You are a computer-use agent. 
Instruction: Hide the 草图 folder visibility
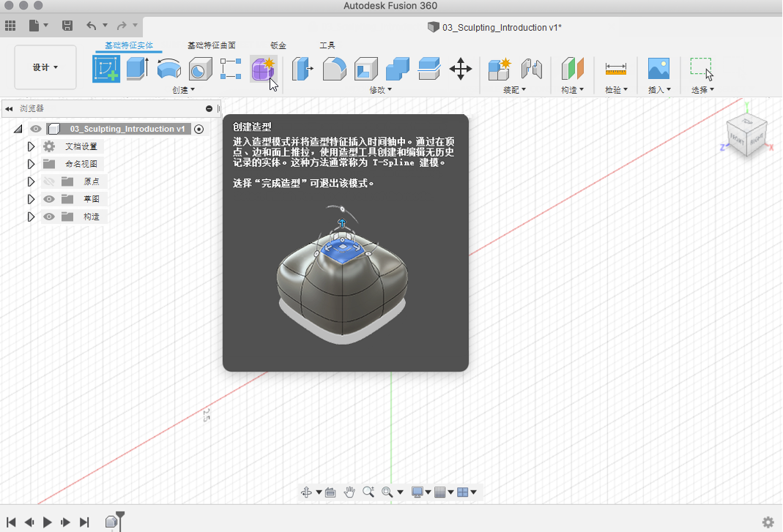click(49, 199)
